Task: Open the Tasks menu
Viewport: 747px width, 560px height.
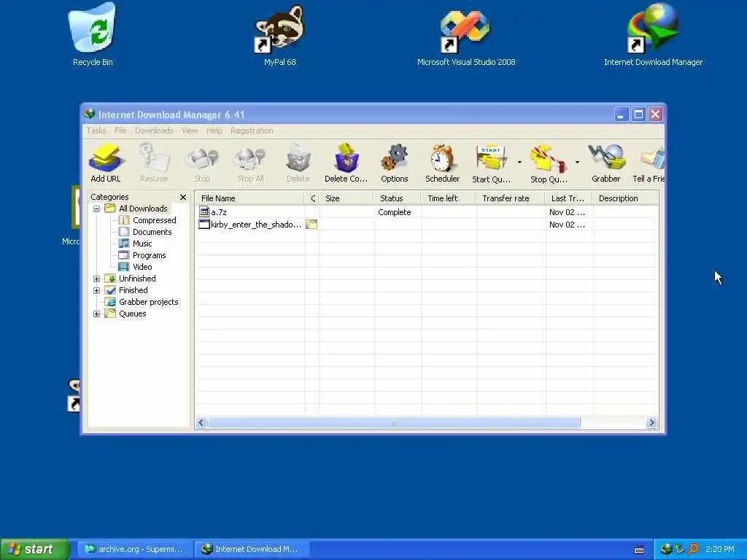Action: click(96, 131)
